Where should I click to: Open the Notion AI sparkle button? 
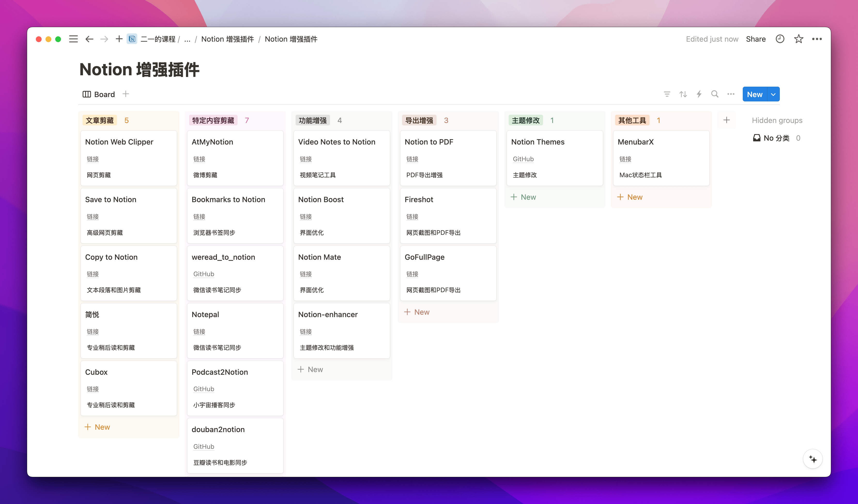pos(813,459)
